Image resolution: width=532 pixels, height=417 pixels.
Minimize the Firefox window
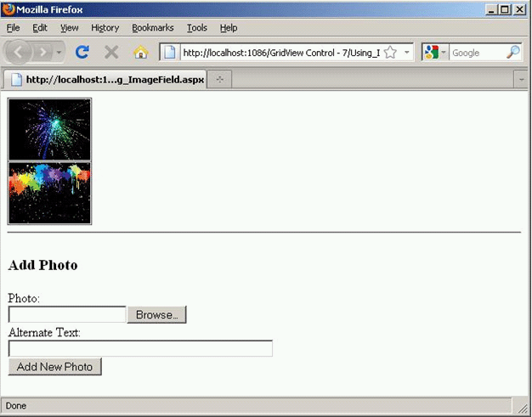(491, 9)
